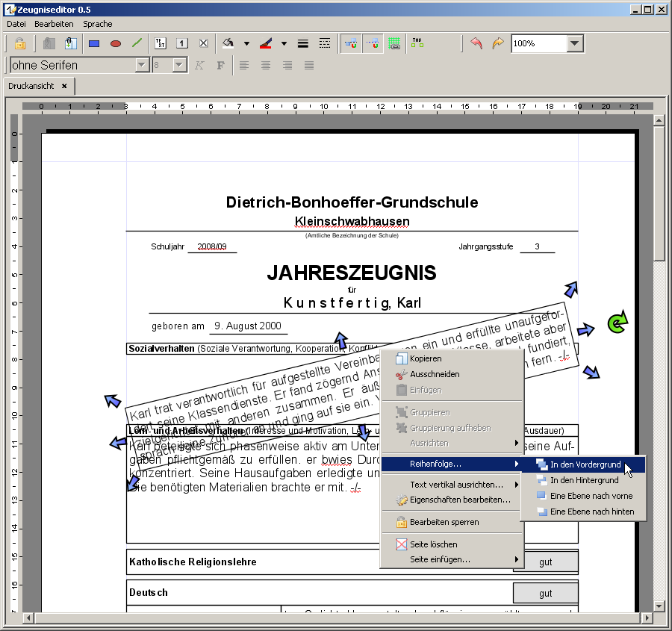This screenshot has width=672, height=631.
Task: Select the green line drawing tool
Action: pyautogui.click(x=137, y=43)
